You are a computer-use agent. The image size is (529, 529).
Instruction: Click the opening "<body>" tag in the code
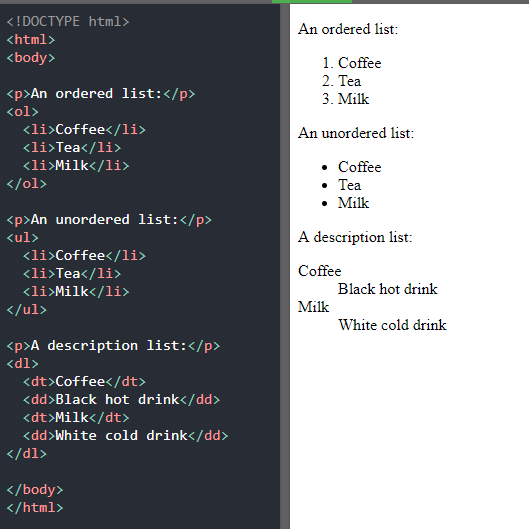(x=31, y=58)
